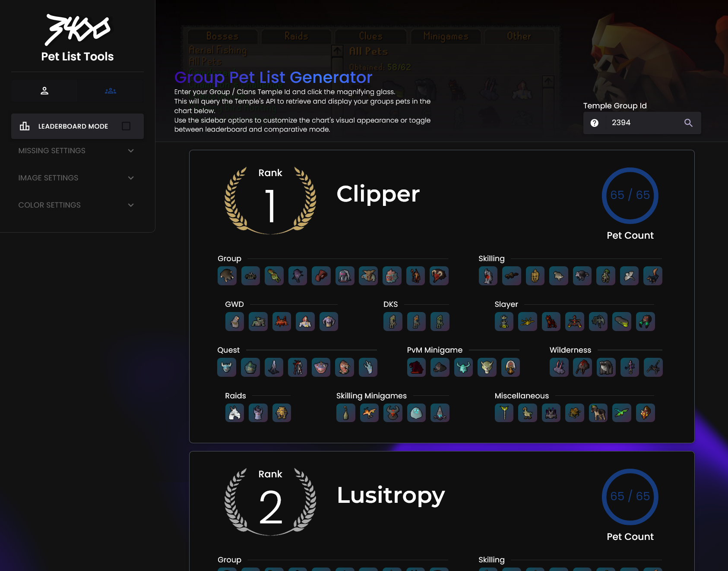Click Clipper's Pet Zilyana icon under GWD
The width and height of the screenshot is (728, 571).
(305, 322)
